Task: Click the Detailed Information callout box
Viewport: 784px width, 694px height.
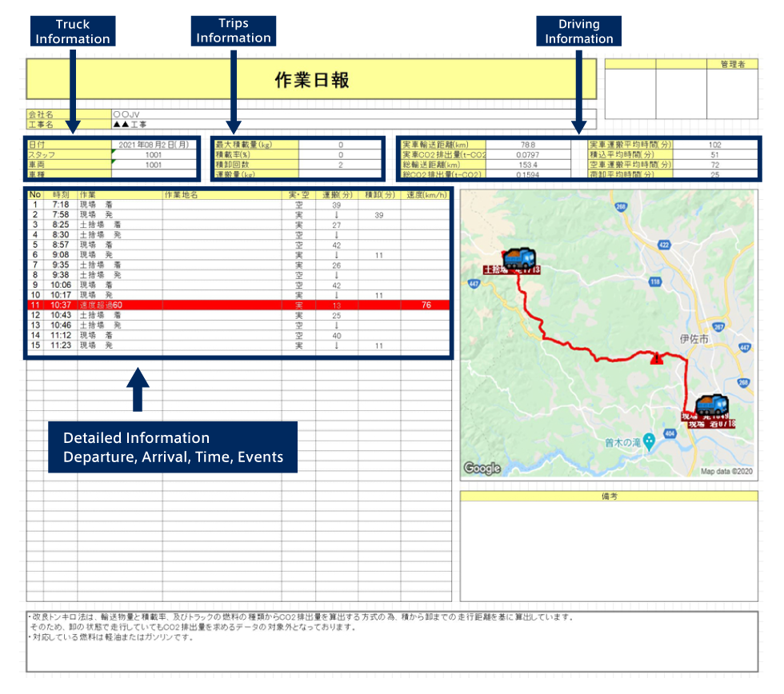Action: pyautogui.click(x=173, y=448)
